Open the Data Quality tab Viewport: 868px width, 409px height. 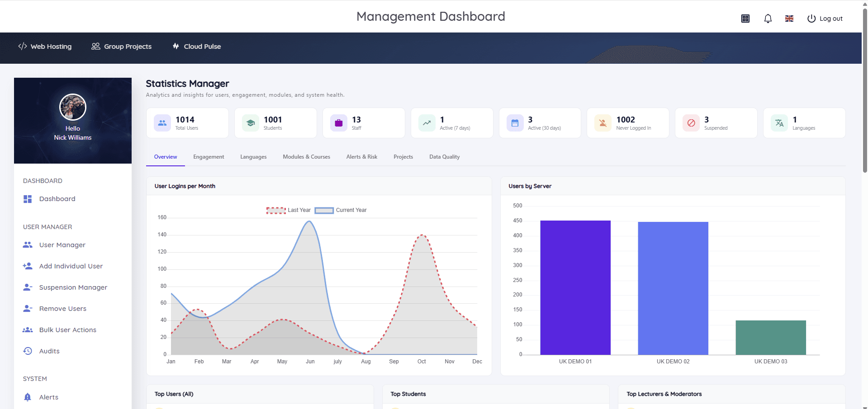(444, 157)
